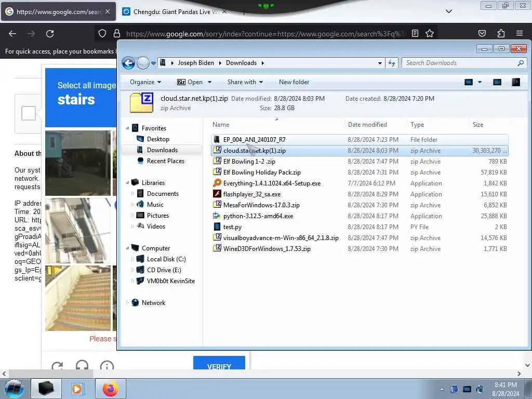Open Firefox extensions puzzle icon

coord(501,33)
